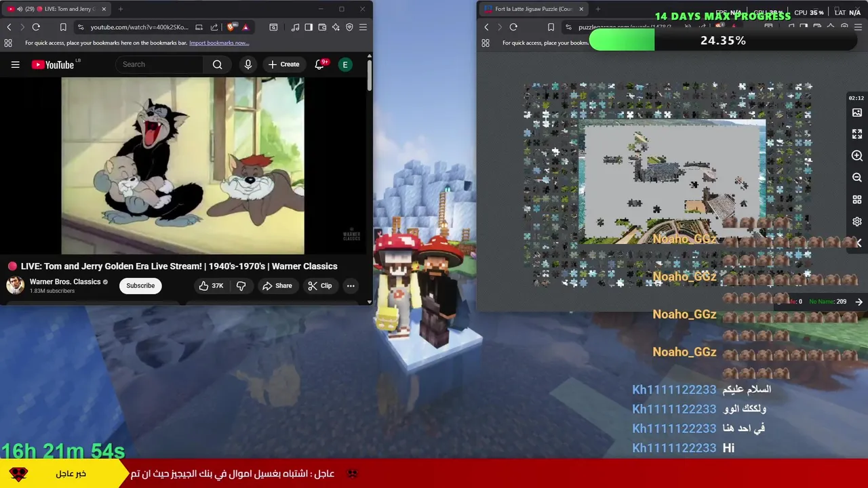Image resolution: width=868 pixels, height=488 pixels.
Task: Close the Fort la Latte Jigsaw Puzzle tab
Action: coord(581,9)
